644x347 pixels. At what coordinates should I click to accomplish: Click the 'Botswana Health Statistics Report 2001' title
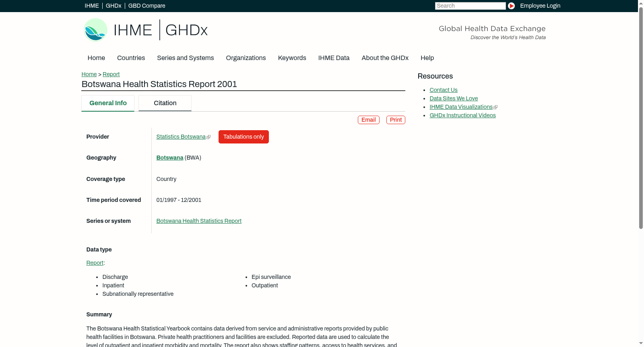click(159, 84)
